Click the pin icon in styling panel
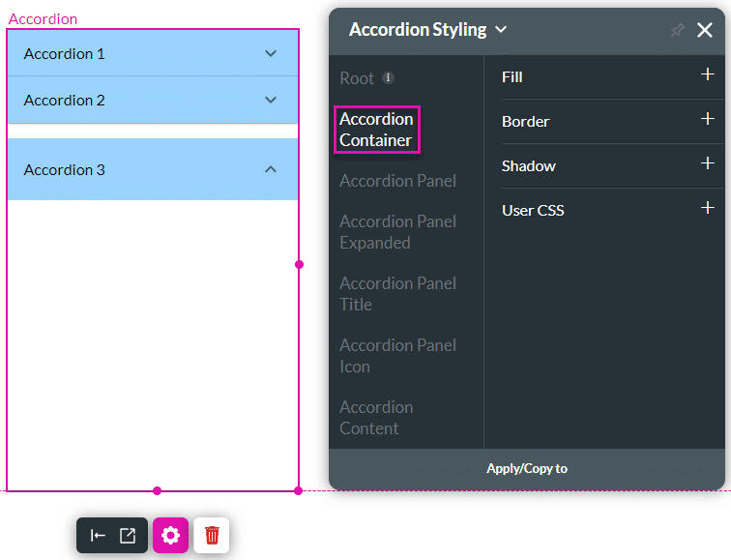This screenshot has height=560, width=731. pos(678,30)
